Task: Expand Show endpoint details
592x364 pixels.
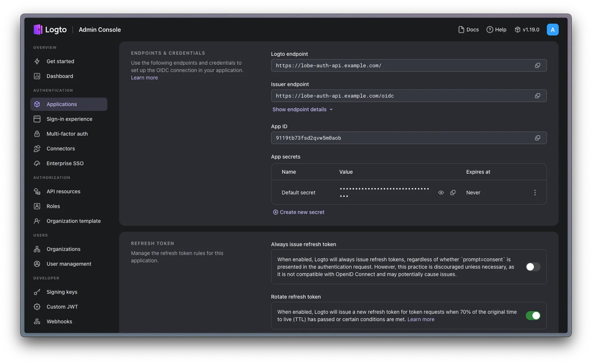Action: 302,109
